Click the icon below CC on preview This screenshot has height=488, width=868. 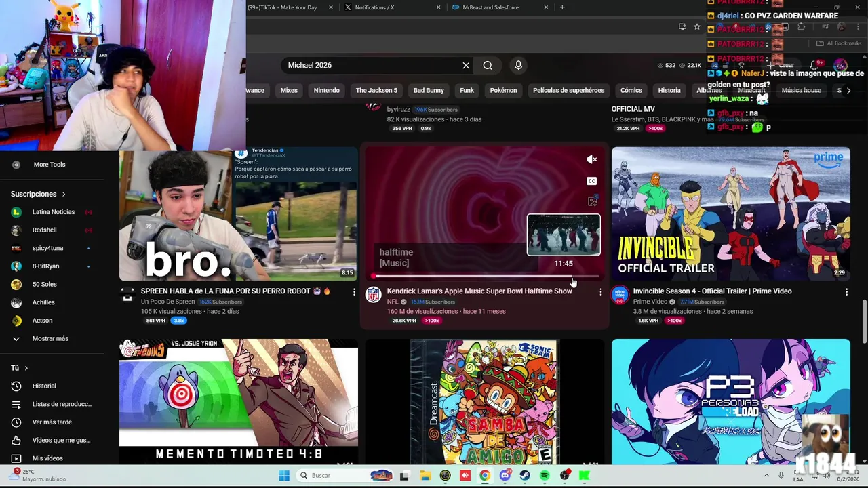pos(592,201)
